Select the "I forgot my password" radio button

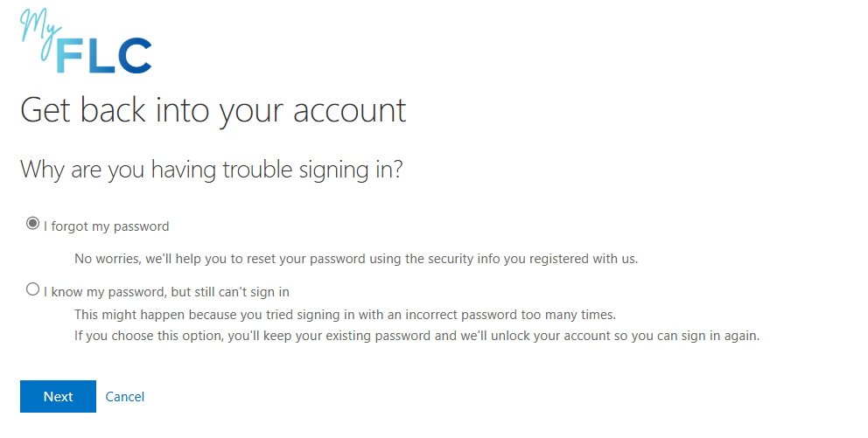pyautogui.click(x=33, y=224)
